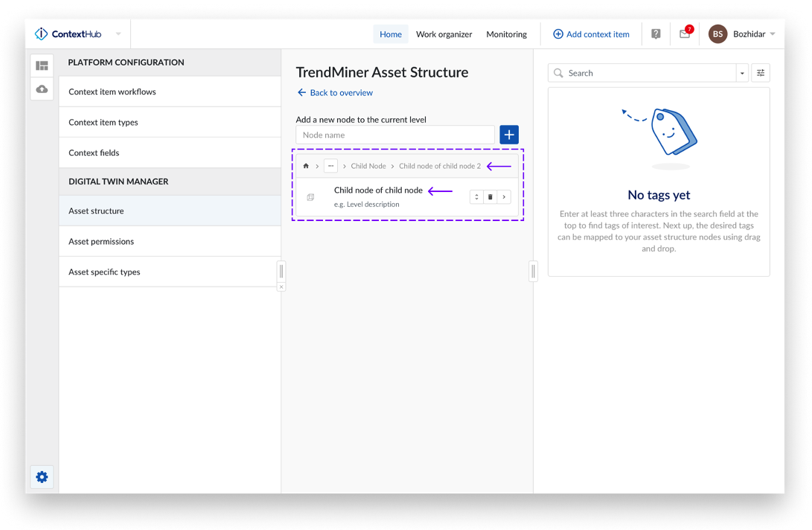
Task: Switch to the Work organizer tab
Action: (444, 34)
